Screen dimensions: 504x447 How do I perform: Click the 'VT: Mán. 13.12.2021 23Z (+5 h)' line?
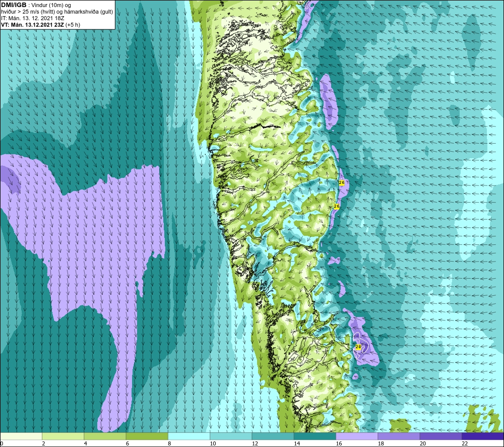(40, 25)
